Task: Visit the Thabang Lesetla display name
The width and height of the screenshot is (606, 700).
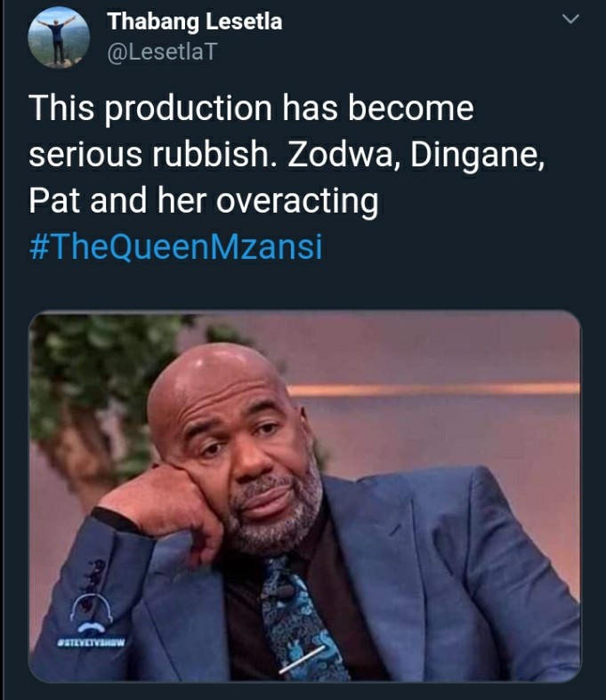Action: click(195, 21)
